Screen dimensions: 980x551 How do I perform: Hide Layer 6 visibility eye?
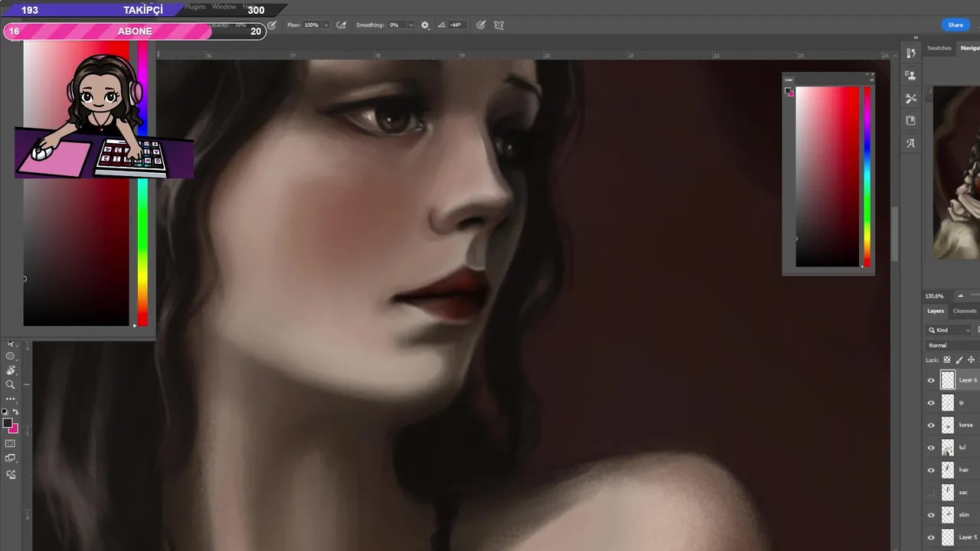coord(931,380)
